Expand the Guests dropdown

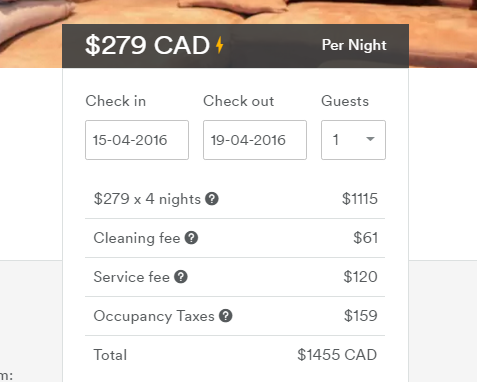pos(353,140)
